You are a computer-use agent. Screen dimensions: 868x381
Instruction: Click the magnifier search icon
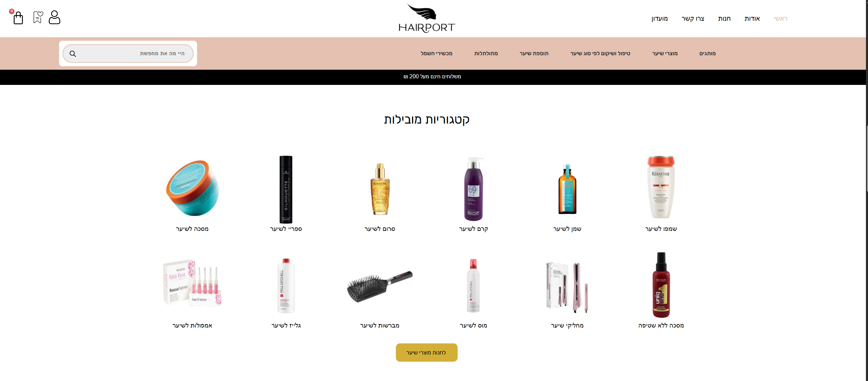click(73, 54)
